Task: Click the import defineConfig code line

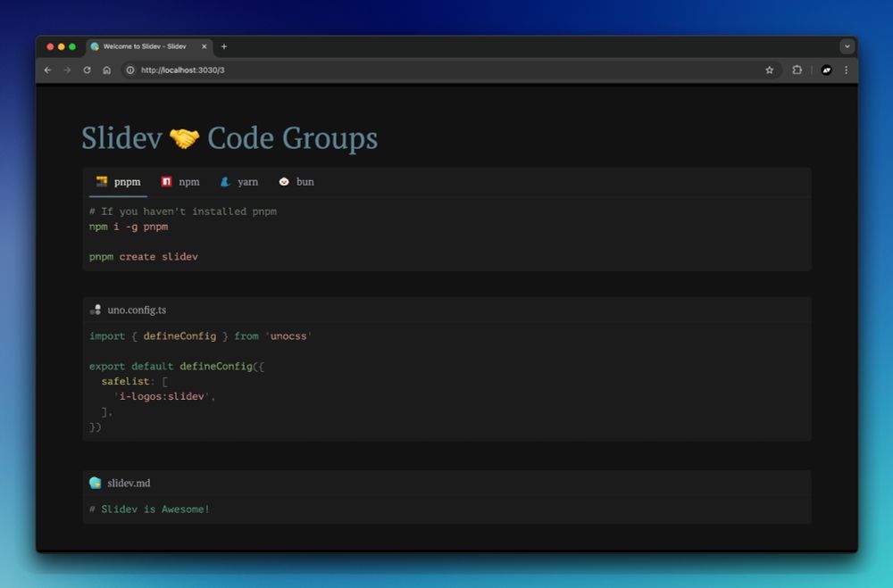Action: click(x=200, y=335)
